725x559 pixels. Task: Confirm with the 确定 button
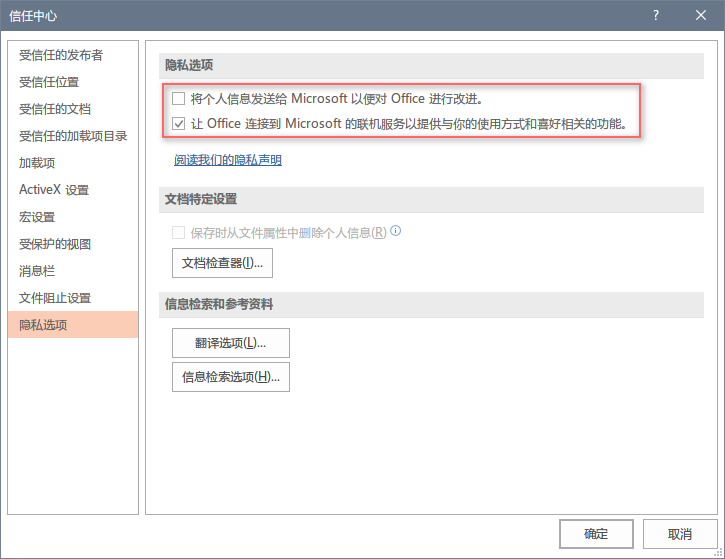596,534
